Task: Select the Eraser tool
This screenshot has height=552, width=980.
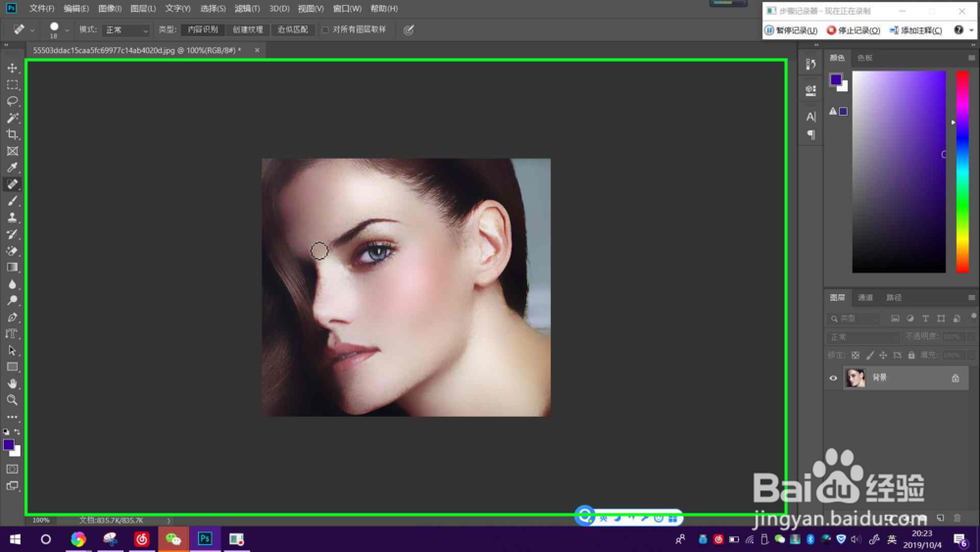Action: pyautogui.click(x=12, y=251)
